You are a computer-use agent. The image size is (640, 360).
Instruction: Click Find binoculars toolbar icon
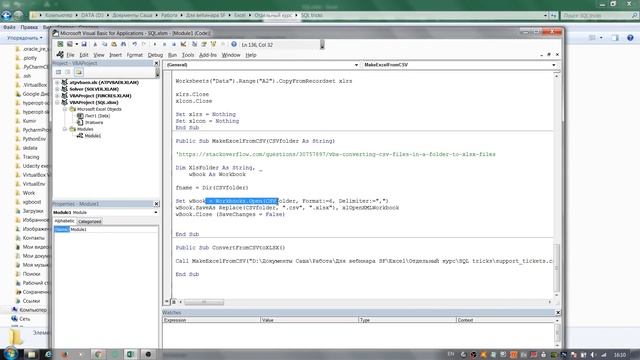click(123, 44)
